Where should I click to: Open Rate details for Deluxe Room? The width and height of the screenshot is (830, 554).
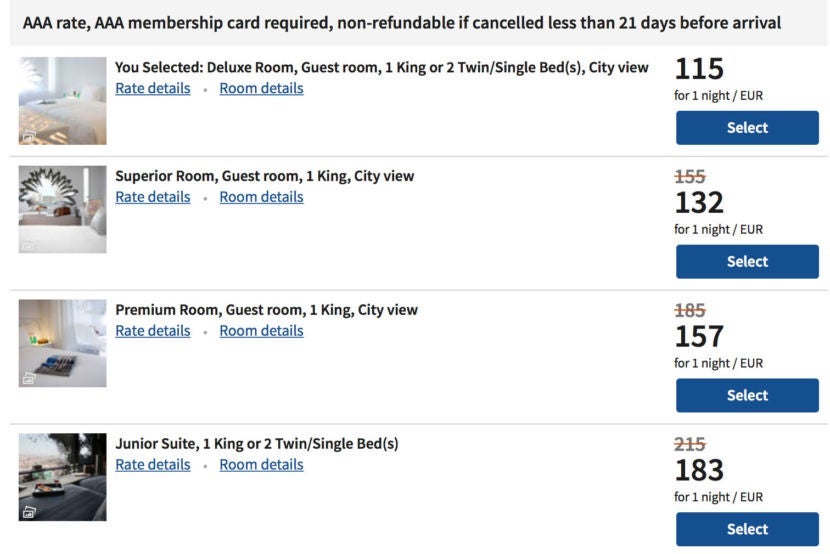pyautogui.click(x=152, y=88)
